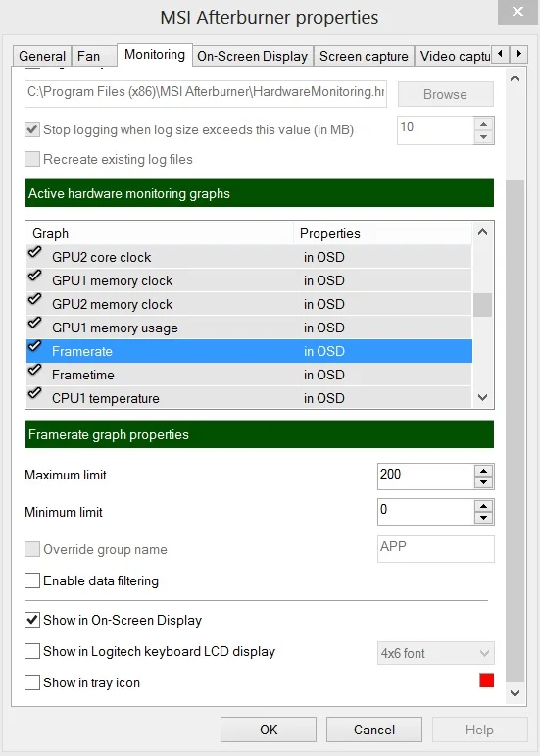
Task: Enable Show in Logitech keyboard LCD display
Action: [x=32, y=651]
